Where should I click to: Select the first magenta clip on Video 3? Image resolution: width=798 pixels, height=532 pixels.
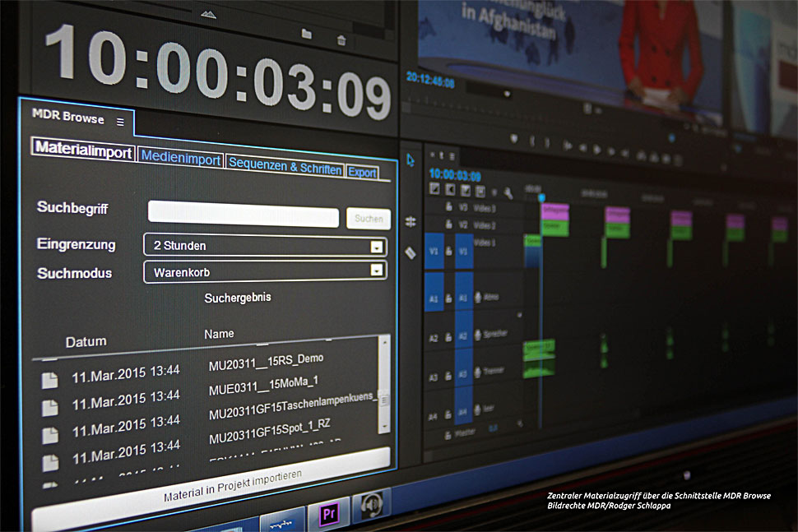(554, 211)
